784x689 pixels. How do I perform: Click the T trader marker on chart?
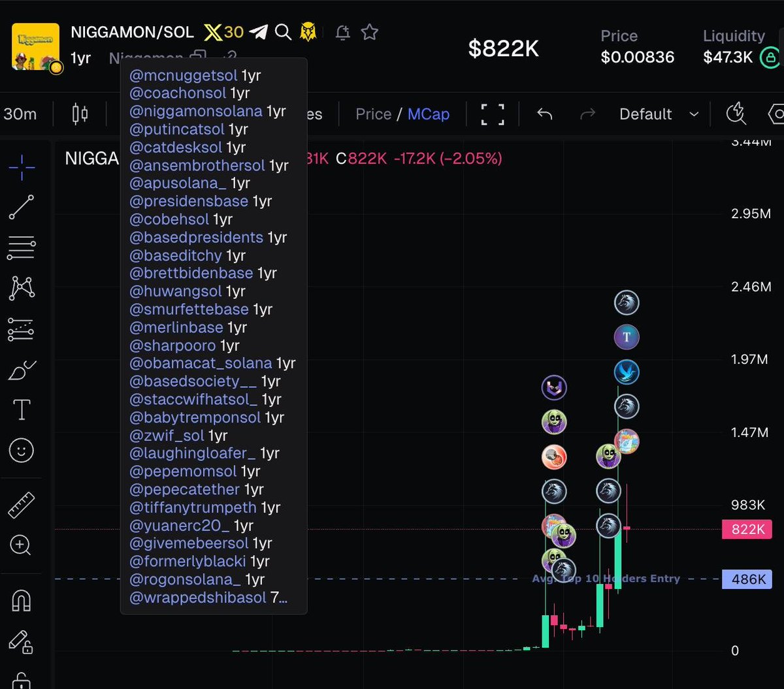click(627, 337)
